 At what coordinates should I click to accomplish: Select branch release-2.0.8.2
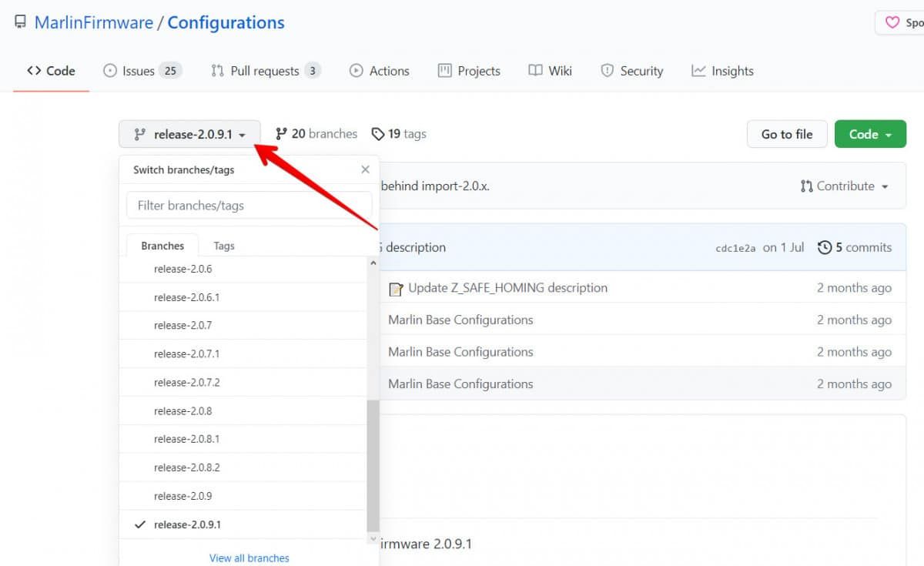pos(187,467)
